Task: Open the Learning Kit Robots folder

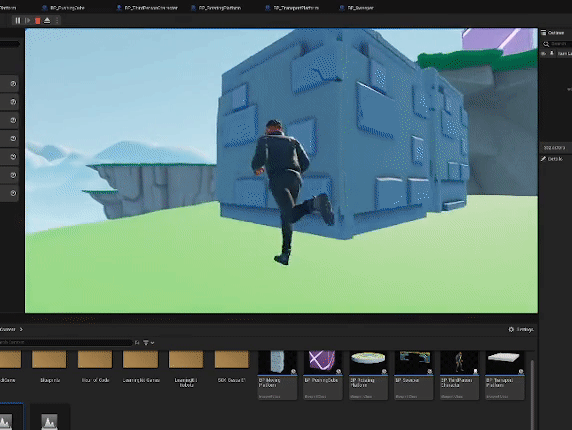Action: tap(186, 368)
